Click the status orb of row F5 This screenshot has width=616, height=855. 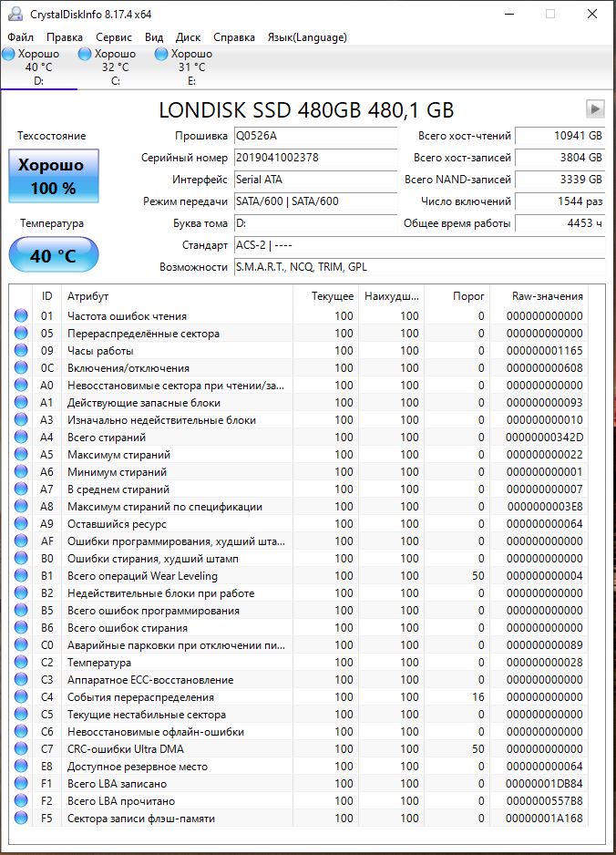click(x=21, y=818)
